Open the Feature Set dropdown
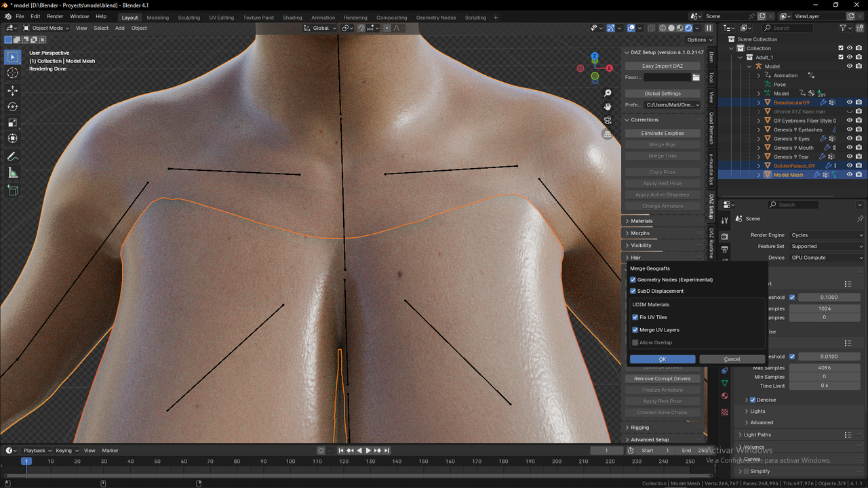Screen dimensions: 868x488 point(827,246)
